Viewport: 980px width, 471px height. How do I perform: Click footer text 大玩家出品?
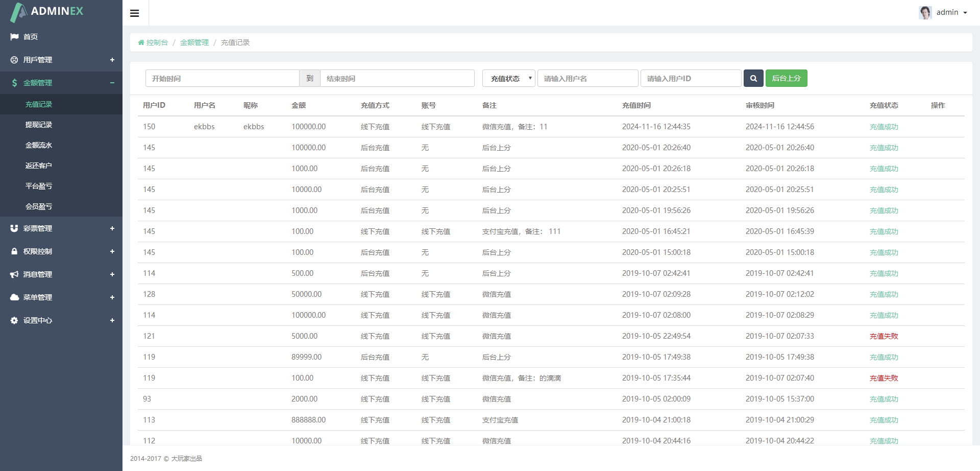pos(186,458)
